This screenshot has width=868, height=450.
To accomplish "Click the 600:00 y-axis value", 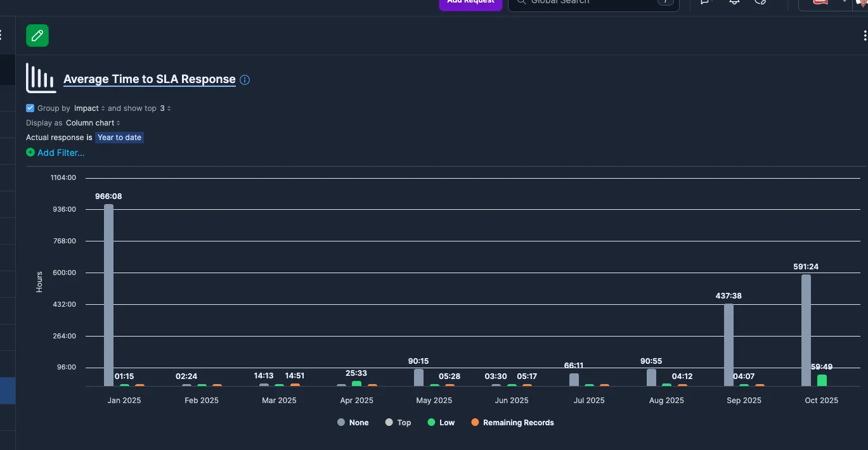I will click(x=63, y=273).
